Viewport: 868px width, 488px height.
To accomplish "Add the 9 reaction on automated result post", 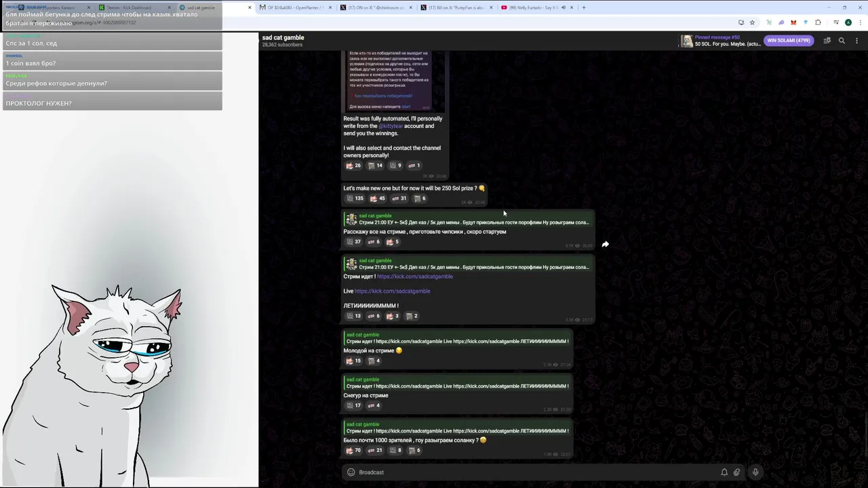I will pos(395,165).
